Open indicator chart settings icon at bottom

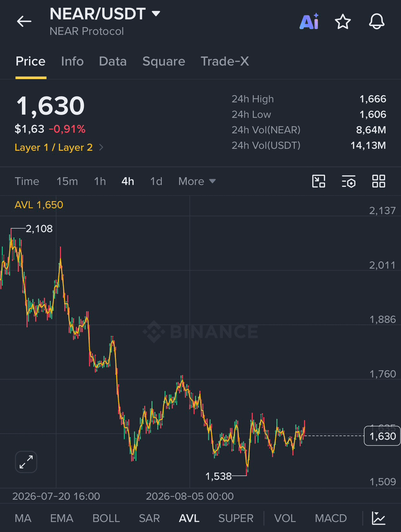point(378,518)
